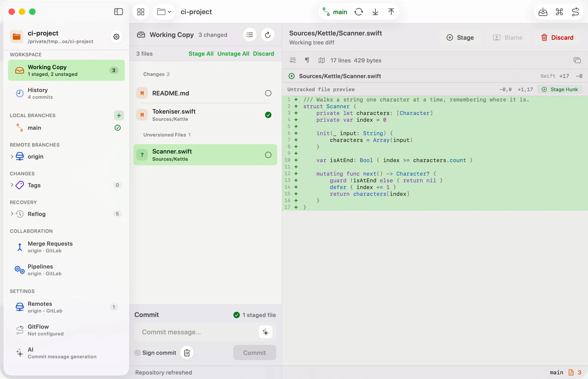Fetch from remote with the sync icon

click(359, 12)
